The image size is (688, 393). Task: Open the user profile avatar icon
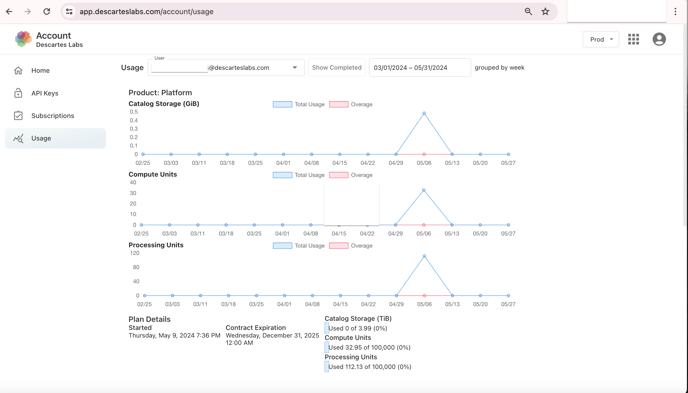[659, 39]
